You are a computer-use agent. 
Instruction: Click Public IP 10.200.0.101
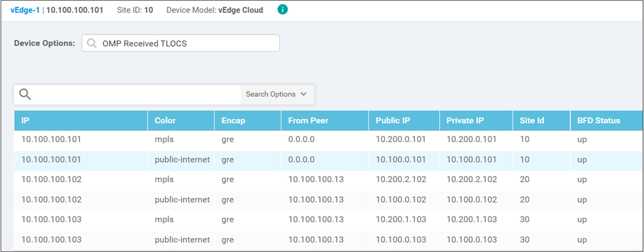click(x=401, y=139)
